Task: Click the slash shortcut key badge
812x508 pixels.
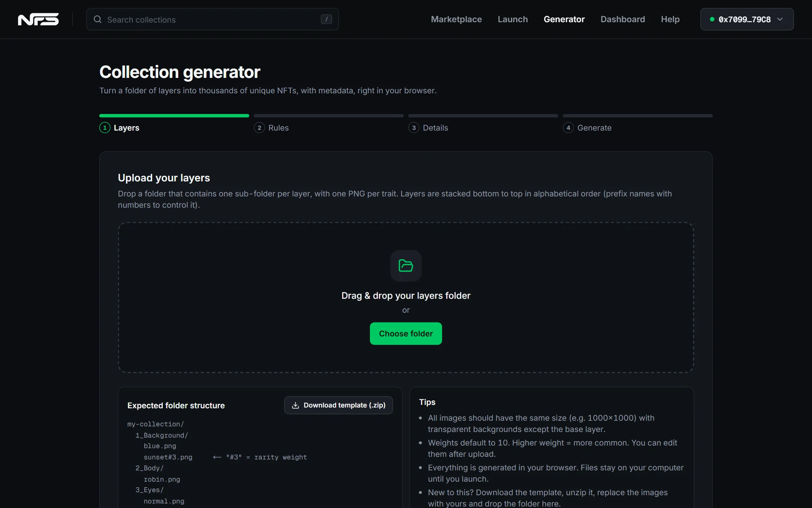Action: point(326,19)
